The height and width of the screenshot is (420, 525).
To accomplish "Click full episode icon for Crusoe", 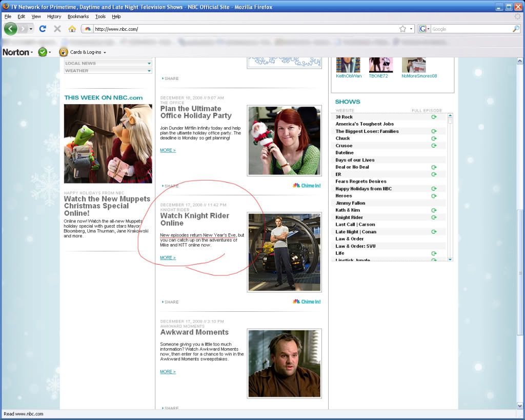I will [x=434, y=146].
